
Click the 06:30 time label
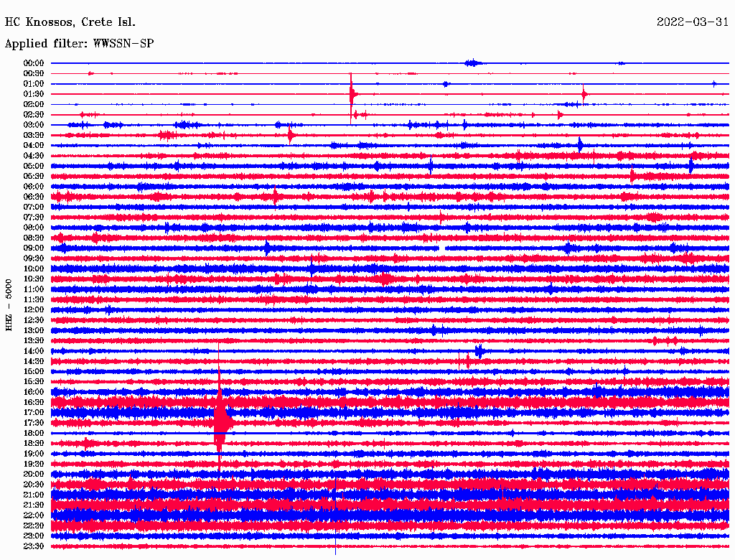pos(34,197)
